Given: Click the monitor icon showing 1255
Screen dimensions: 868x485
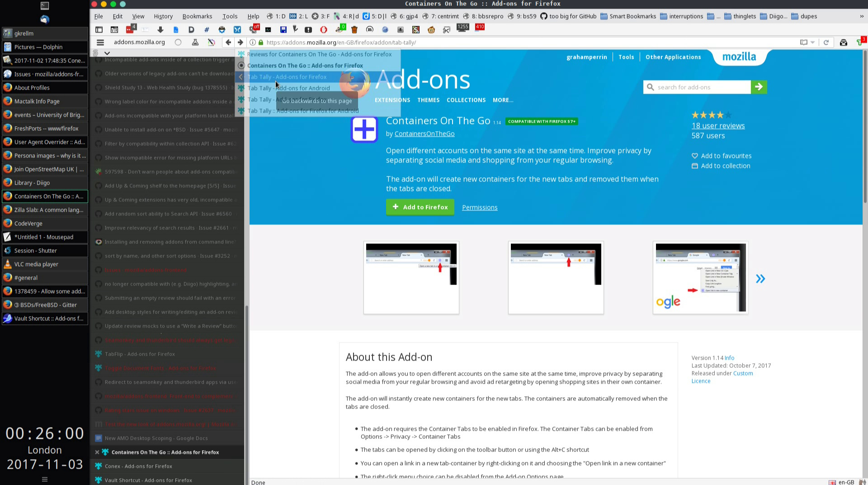Looking at the screenshot, I should (463, 28).
